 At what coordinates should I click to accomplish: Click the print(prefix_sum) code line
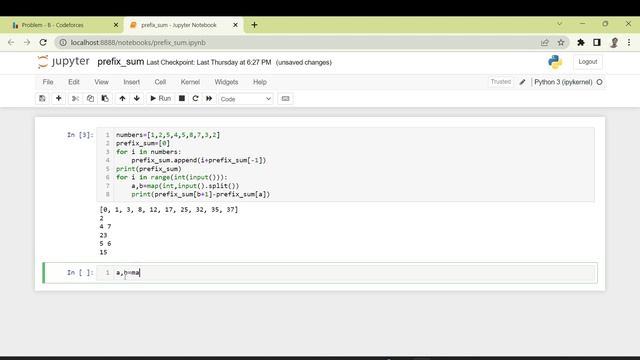tap(149, 169)
